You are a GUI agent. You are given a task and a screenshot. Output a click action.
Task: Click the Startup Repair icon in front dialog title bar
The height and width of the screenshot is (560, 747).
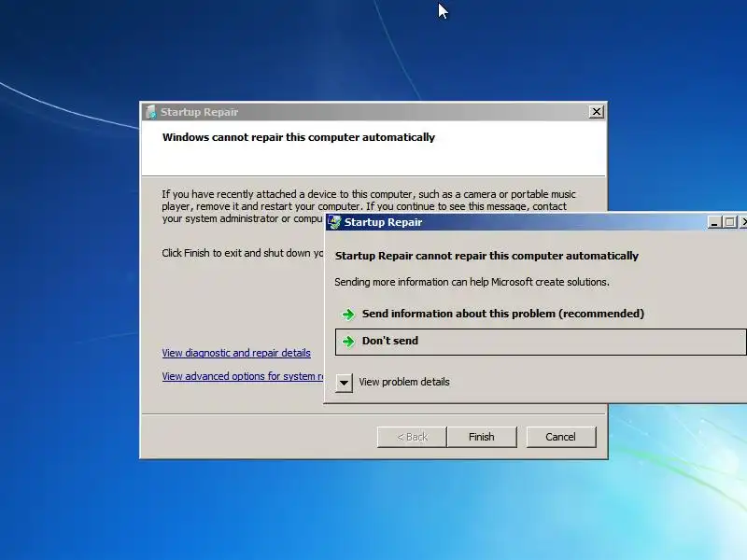pyautogui.click(x=335, y=222)
